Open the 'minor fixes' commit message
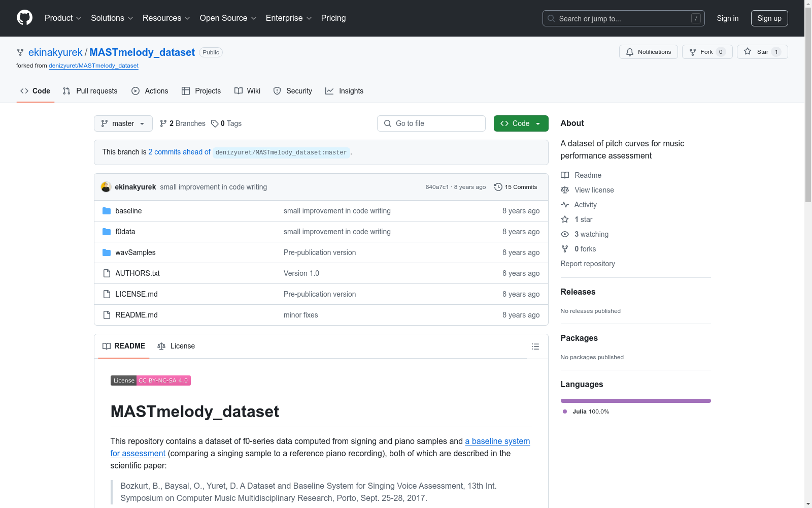812x508 pixels. 301,315
